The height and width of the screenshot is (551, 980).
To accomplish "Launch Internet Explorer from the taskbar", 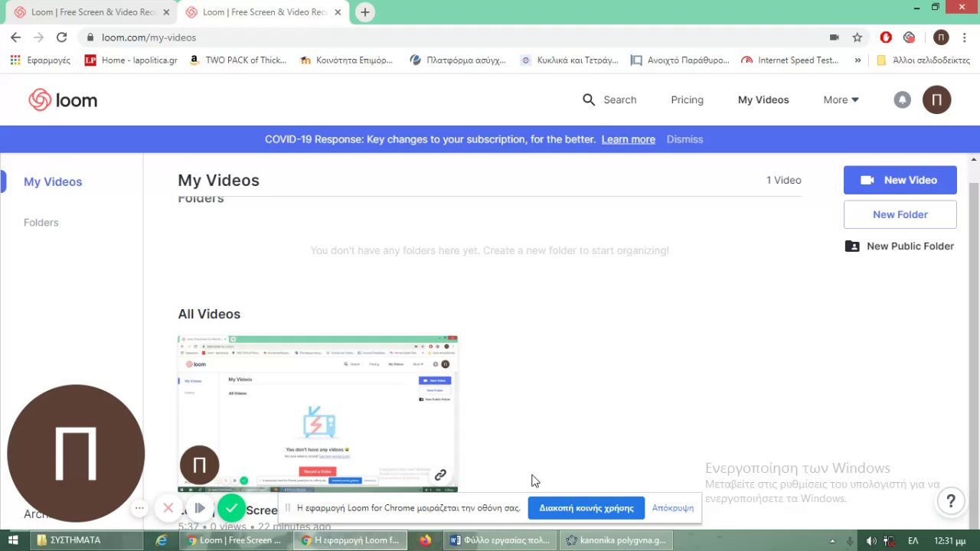I will pos(162,540).
